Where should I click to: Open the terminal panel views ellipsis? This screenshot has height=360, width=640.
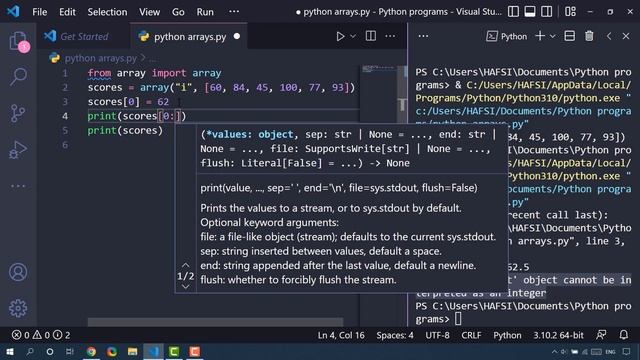pyautogui.click(x=423, y=36)
